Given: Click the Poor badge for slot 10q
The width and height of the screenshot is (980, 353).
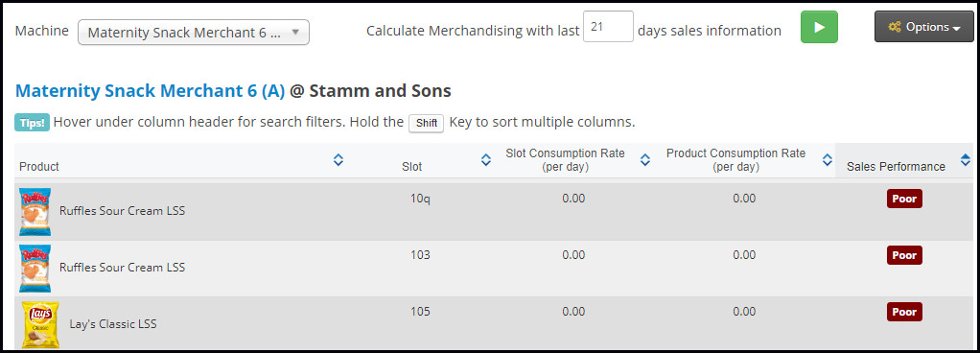Looking at the screenshot, I should pos(904,199).
